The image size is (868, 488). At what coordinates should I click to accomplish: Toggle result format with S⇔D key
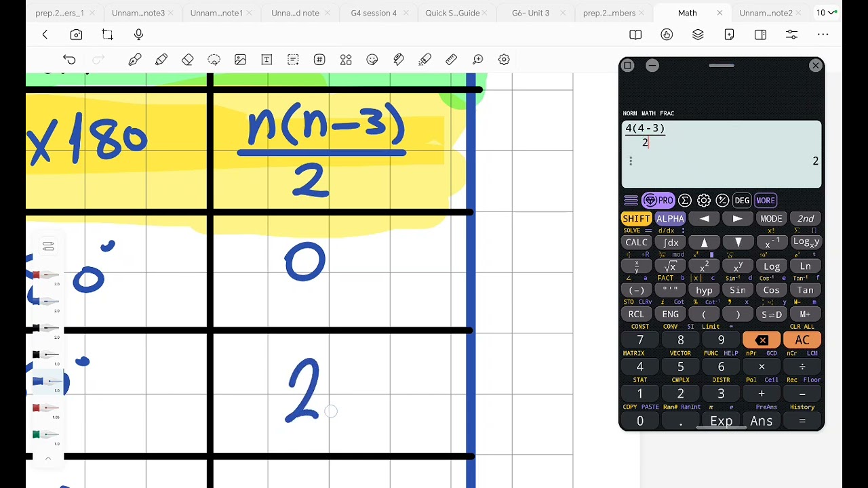pos(771,314)
